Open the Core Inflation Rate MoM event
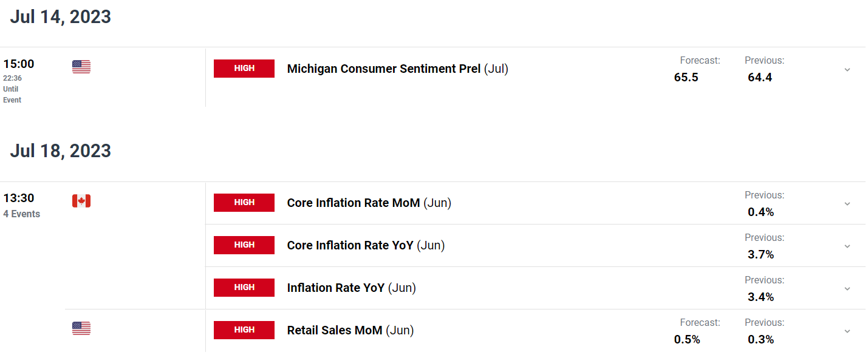 click(x=369, y=203)
